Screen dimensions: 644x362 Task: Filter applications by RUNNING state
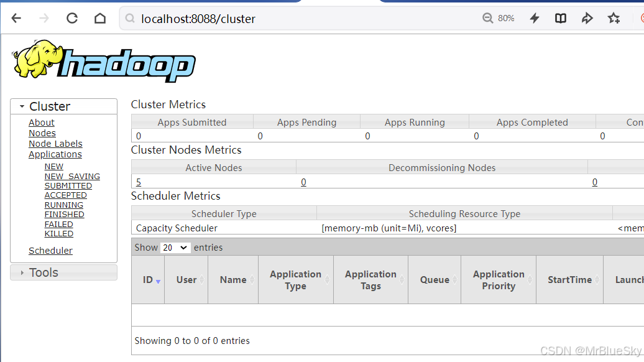pos(63,205)
